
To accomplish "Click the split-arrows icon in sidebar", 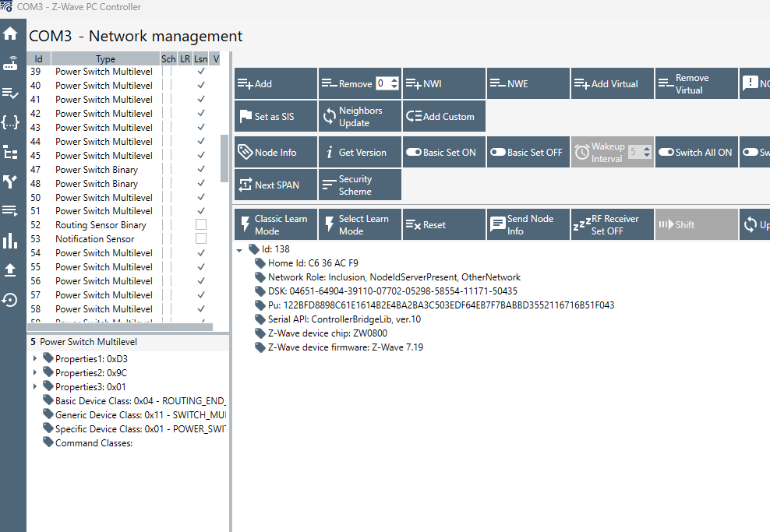I will coord(10,181).
